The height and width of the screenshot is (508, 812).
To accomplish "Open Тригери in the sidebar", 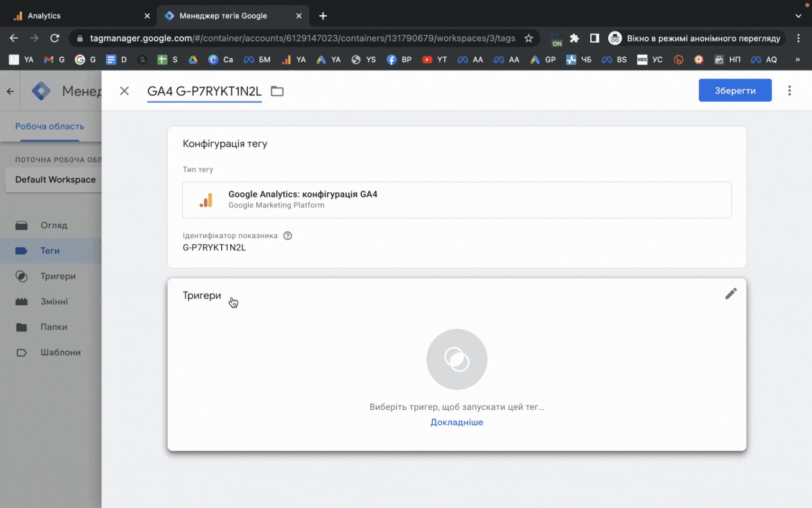I will pyautogui.click(x=50, y=276).
